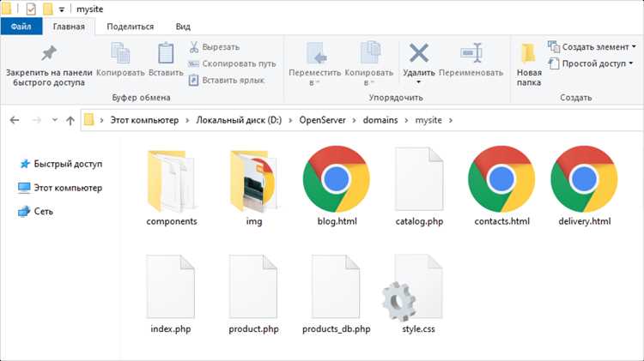Image resolution: width=644 pixels, height=361 pixels.
Task: Click the Properties icon in title bar toolbar
Action: tap(31, 9)
